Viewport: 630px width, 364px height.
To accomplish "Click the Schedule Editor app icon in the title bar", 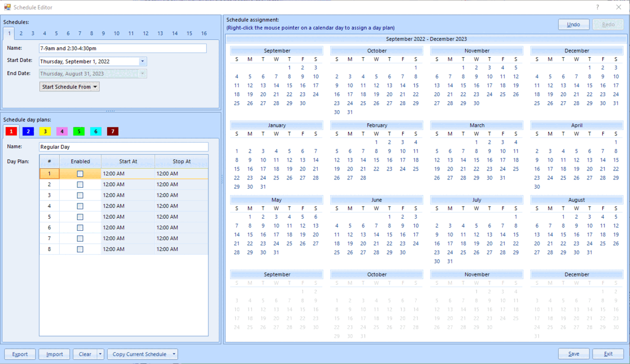I will pyautogui.click(x=7, y=7).
